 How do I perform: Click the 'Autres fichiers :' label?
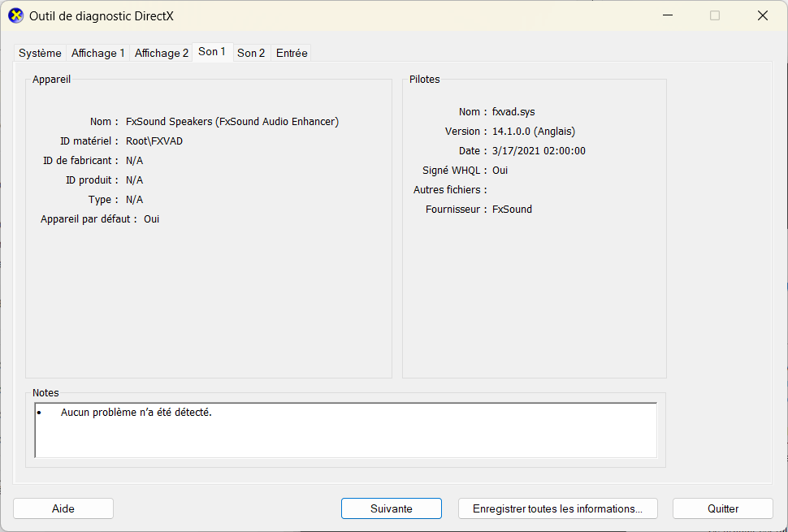pos(450,190)
